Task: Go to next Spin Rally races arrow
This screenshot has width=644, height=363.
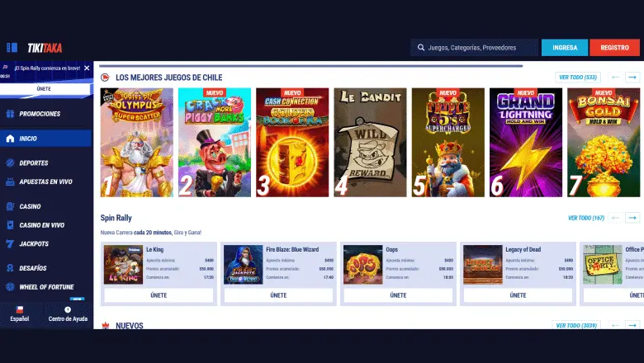Action: coord(632,218)
